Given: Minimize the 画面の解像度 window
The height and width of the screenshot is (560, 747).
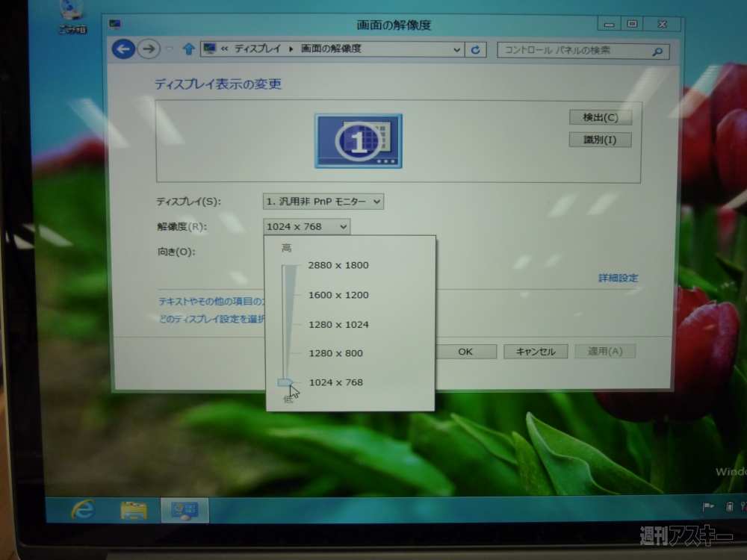Looking at the screenshot, I should point(609,25).
